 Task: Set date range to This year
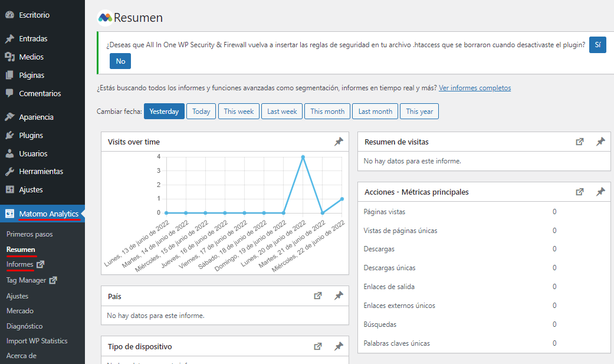click(x=419, y=112)
